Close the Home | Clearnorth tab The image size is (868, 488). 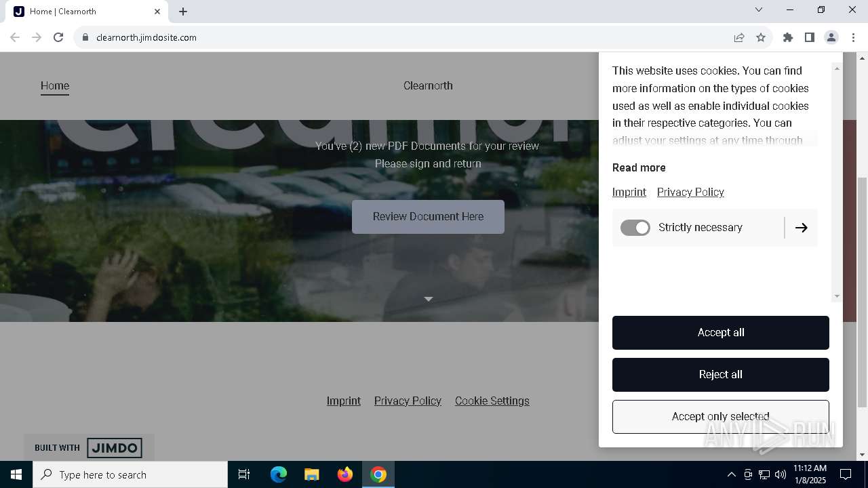(157, 12)
